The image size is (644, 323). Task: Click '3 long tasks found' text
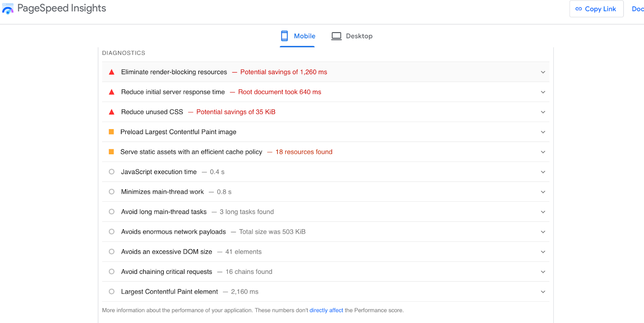tap(247, 212)
